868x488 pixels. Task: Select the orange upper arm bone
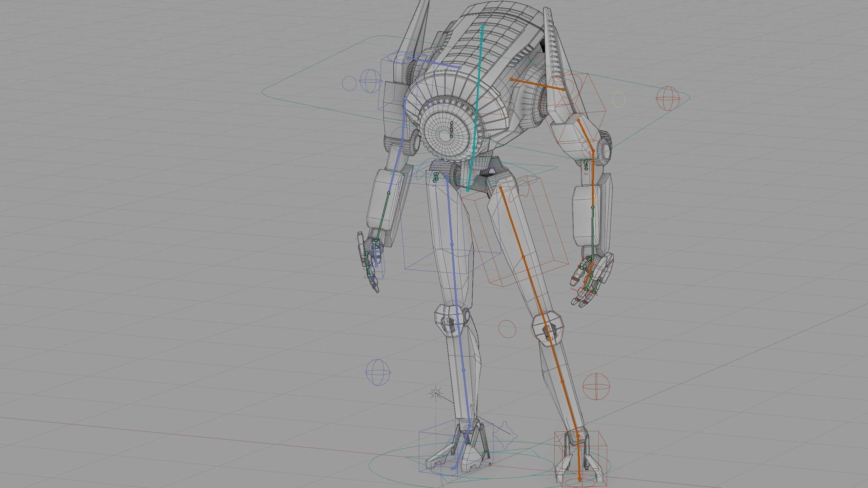(x=586, y=135)
